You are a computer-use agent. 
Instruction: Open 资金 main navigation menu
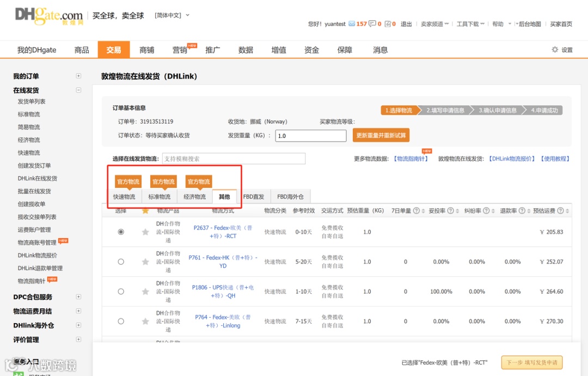(311, 50)
